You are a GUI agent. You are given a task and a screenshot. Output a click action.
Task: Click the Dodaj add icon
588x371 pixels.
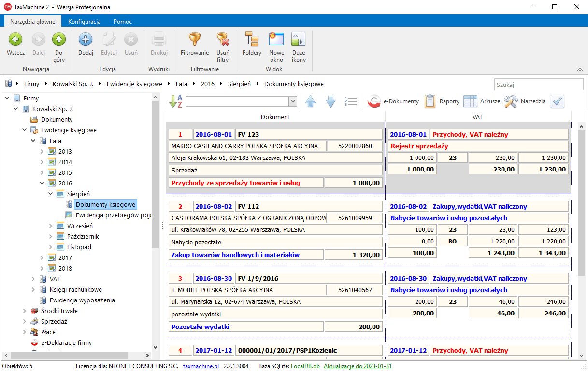(86, 41)
